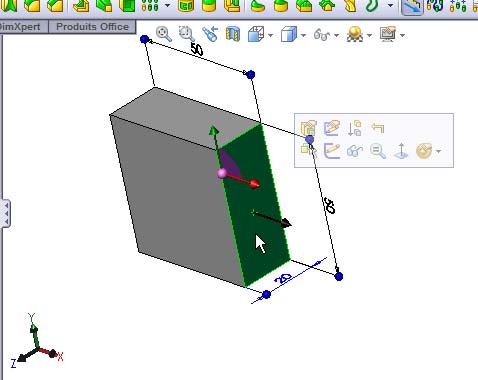Click Suppress in the context toolbar
Screen dimensions: 478x380
tap(355, 128)
